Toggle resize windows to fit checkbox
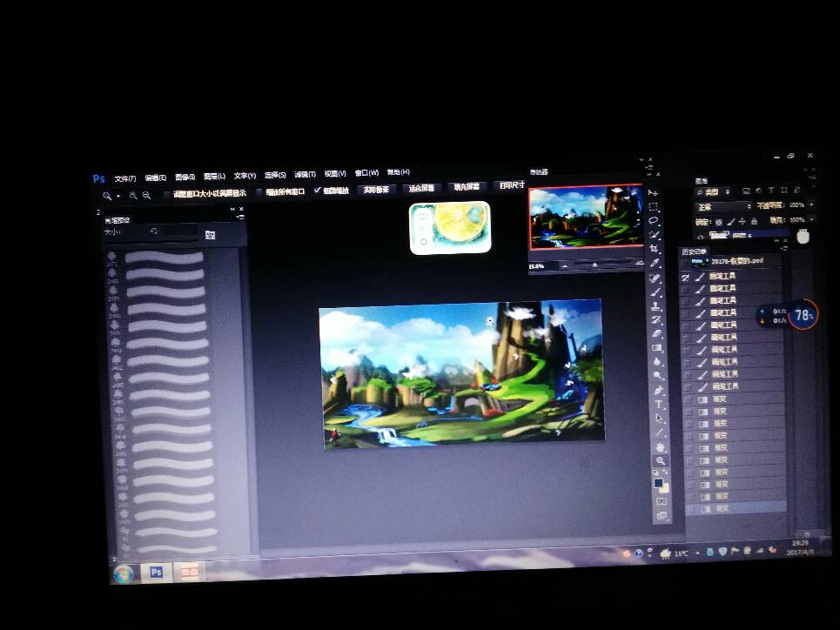 (166, 194)
